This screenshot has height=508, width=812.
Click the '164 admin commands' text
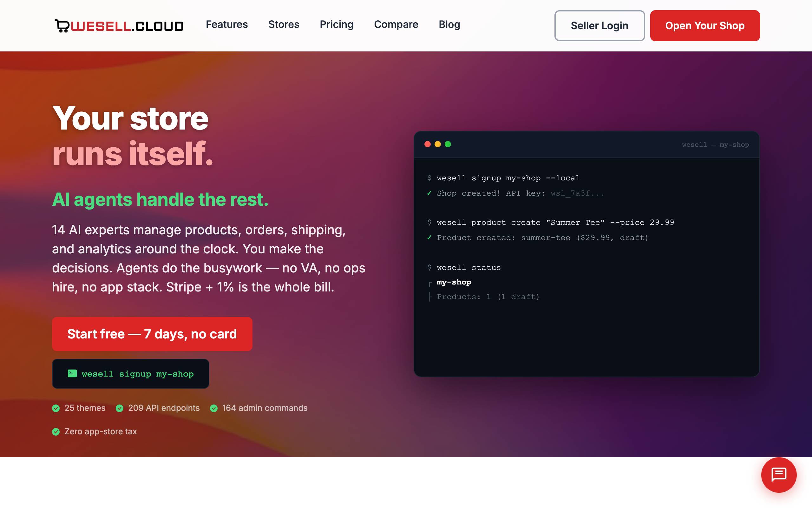265,408
